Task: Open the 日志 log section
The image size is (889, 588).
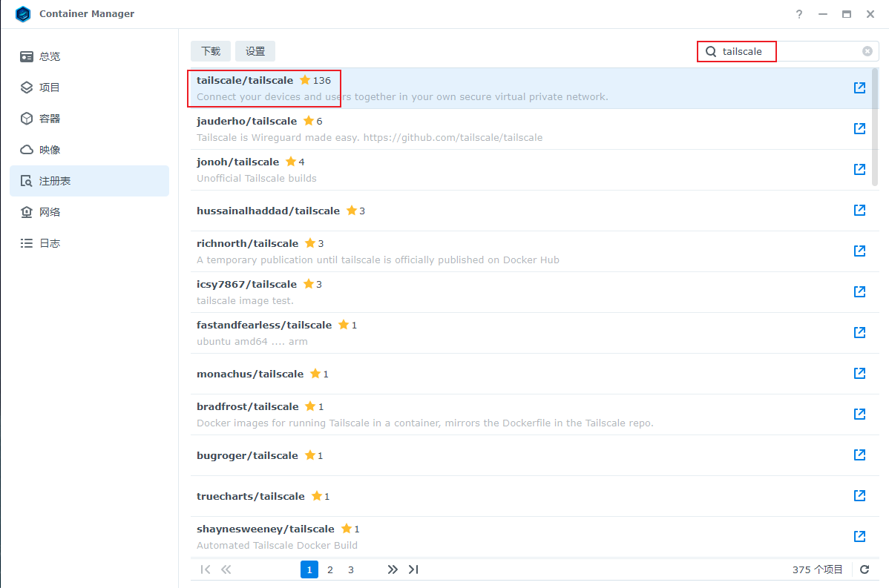Action: point(90,244)
